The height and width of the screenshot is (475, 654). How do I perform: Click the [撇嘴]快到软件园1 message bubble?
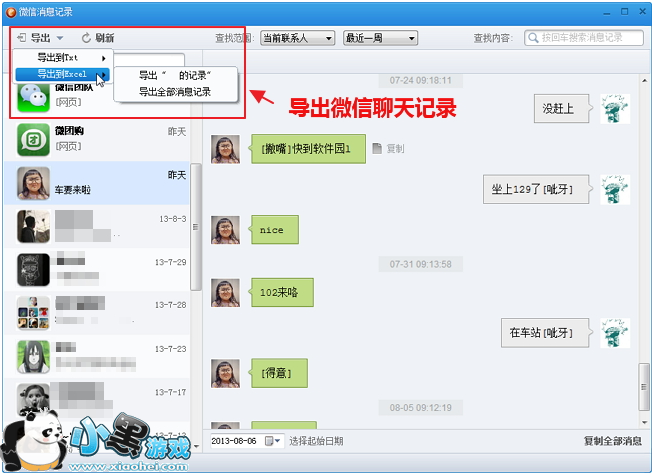pyautogui.click(x=308, y=149)
